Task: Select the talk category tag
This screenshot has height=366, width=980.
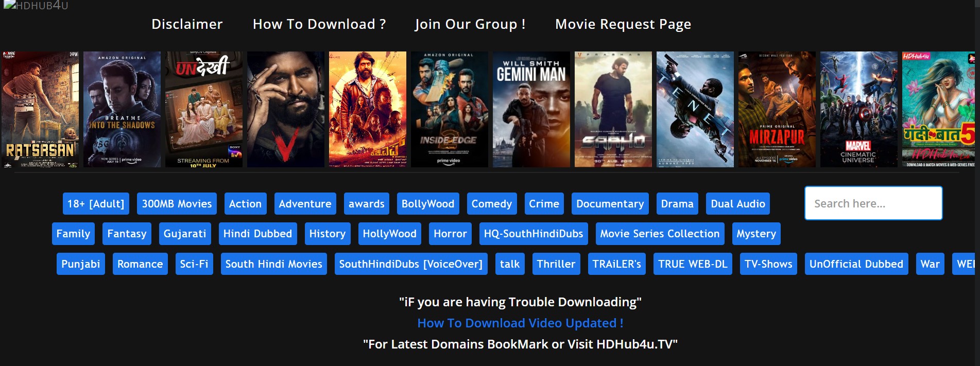Action: [510, 264]
